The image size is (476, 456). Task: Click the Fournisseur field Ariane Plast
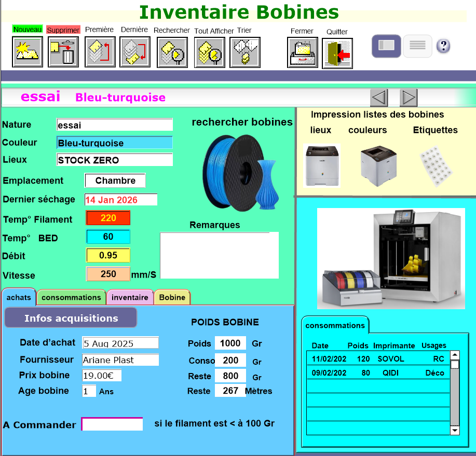[x=120, y=360]
